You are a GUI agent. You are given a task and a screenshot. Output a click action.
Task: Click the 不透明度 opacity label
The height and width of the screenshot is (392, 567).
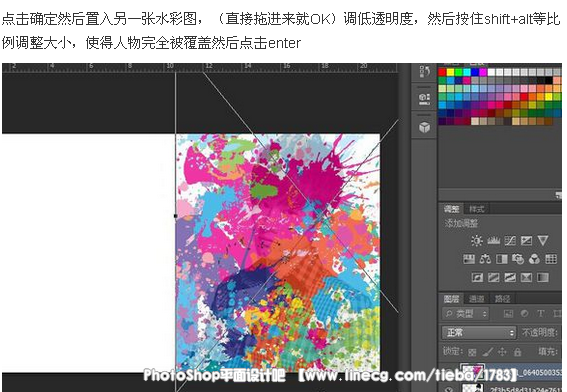pyautogui.click(x=540, y=332)
